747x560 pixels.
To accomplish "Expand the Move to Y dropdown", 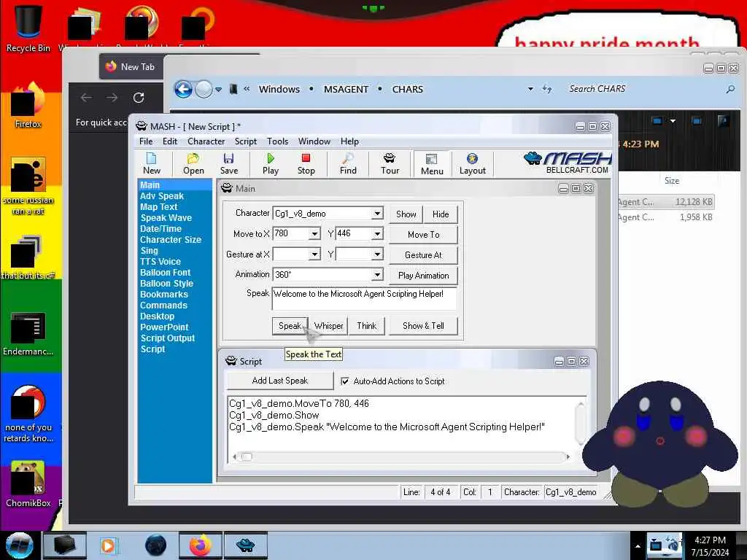I will click(377, 234).
